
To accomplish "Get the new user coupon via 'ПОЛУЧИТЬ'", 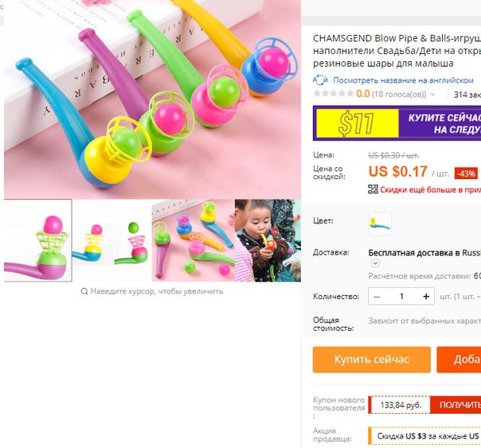I will (456, 405).
